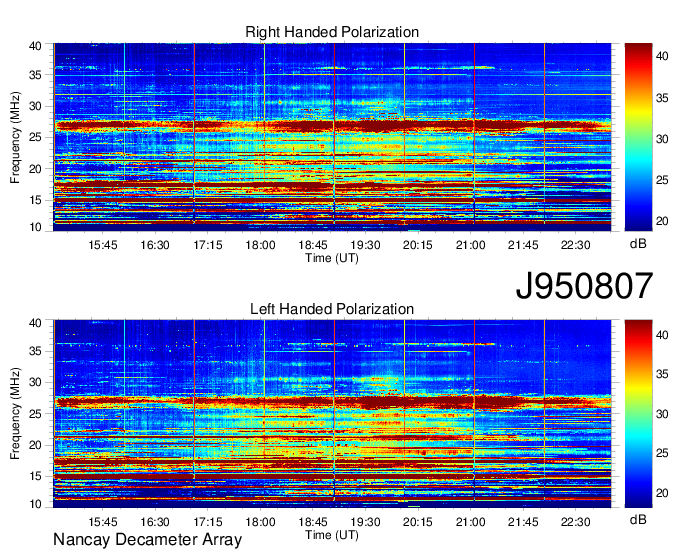Click the 40 MHz frequency tick of Left Handed plot
Image resolution: width=680 pixels, height=552 pixels.
(x=35, y=323)
